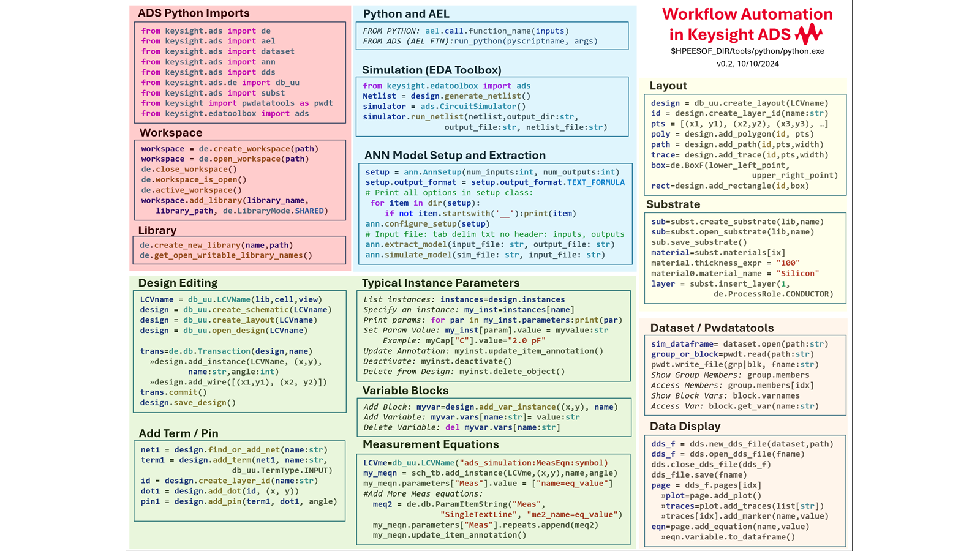Select the "ADS Python Imports" section header

coord(195,13)
